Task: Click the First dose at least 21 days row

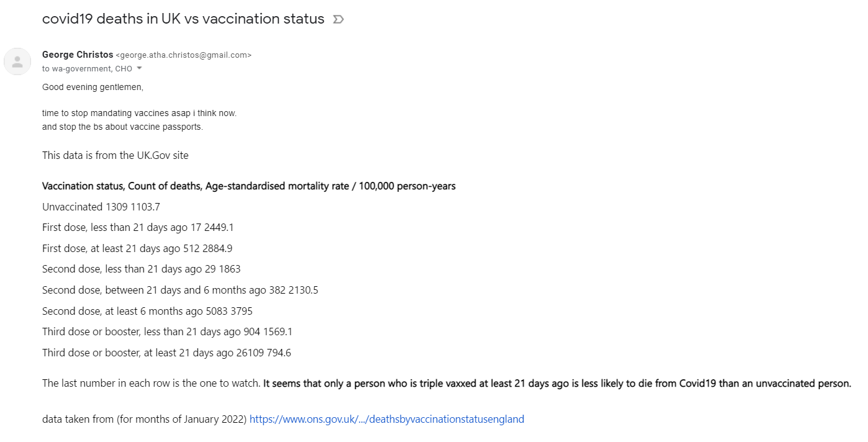Action: 137,248
